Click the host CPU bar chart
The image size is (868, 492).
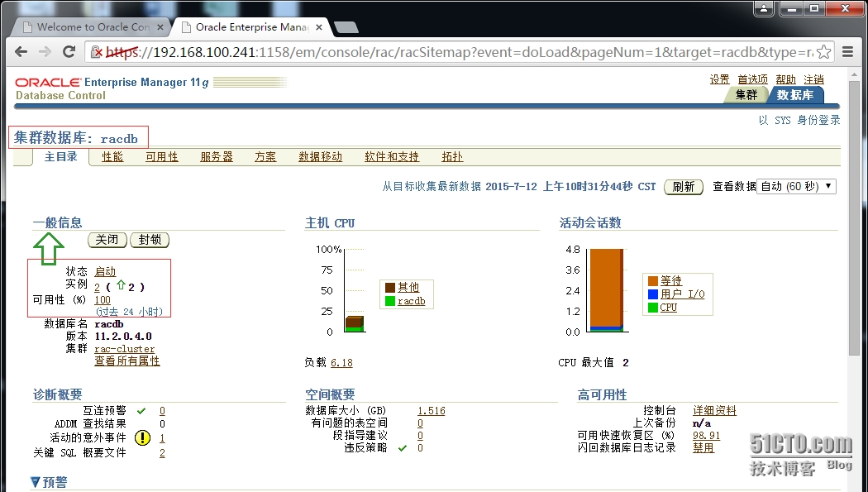pyautogui.click(x=355, y=324)
